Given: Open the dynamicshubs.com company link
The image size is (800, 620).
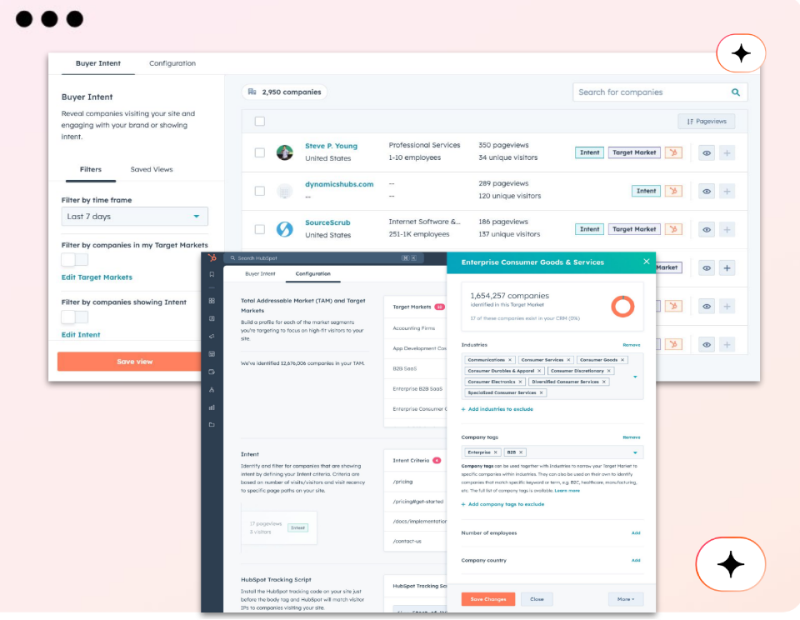Looking at the screenshot, I should [x=339, y=184].
